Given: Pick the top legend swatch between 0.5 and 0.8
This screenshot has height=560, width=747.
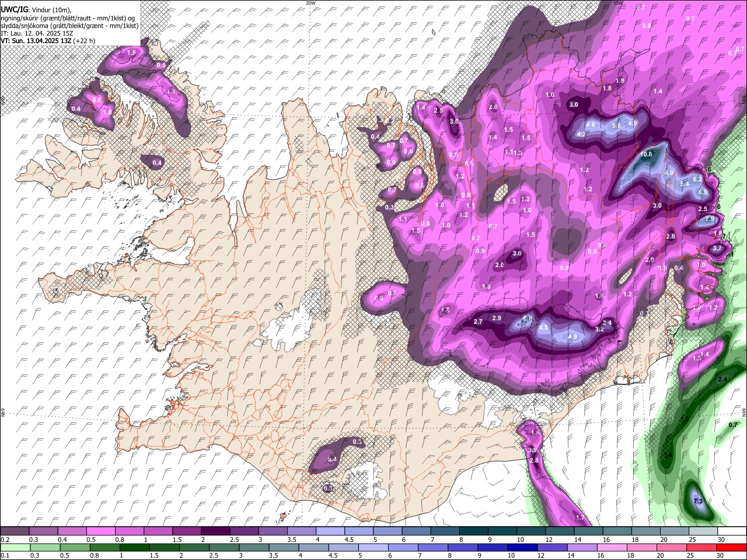Looking at the screenshot, I should click(x=101, y=531).
